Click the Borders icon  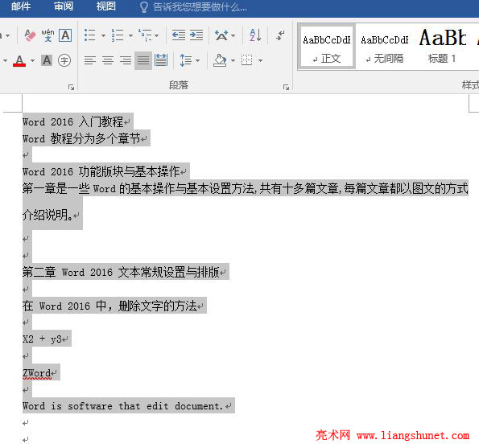(247, 60)
